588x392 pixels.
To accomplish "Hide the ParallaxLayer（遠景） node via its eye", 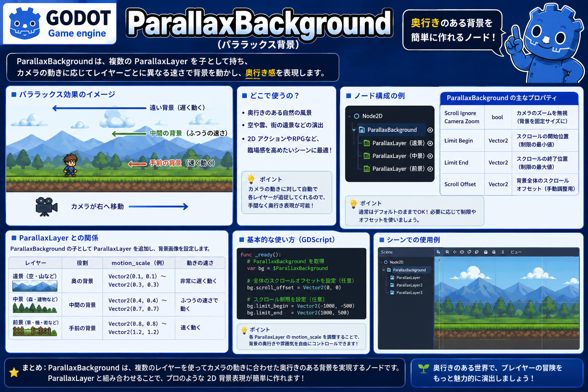I will point(430,143).
